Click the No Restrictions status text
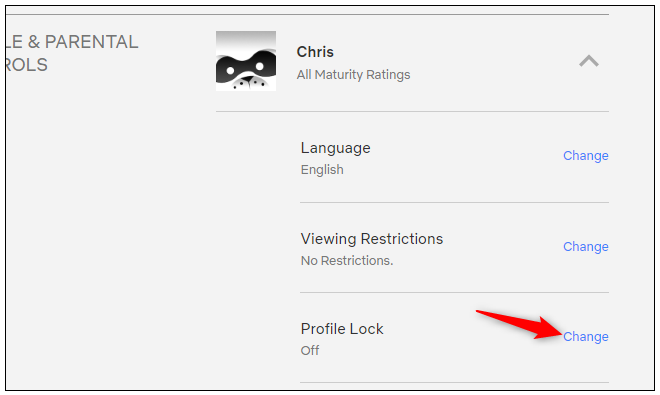 [x=347, y=261]
